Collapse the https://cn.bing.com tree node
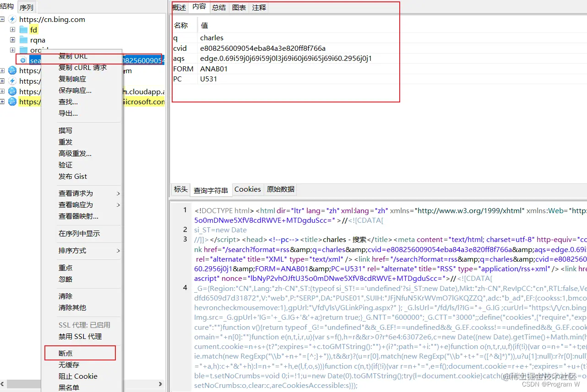The height and width of the screenshot is (392, 587). tap(2, 19)
